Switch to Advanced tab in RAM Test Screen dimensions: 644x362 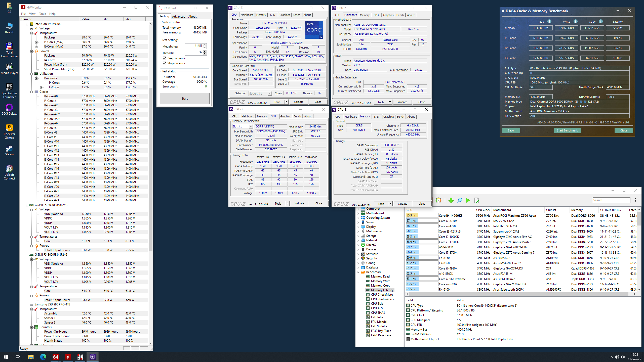(x=179, y=17)
